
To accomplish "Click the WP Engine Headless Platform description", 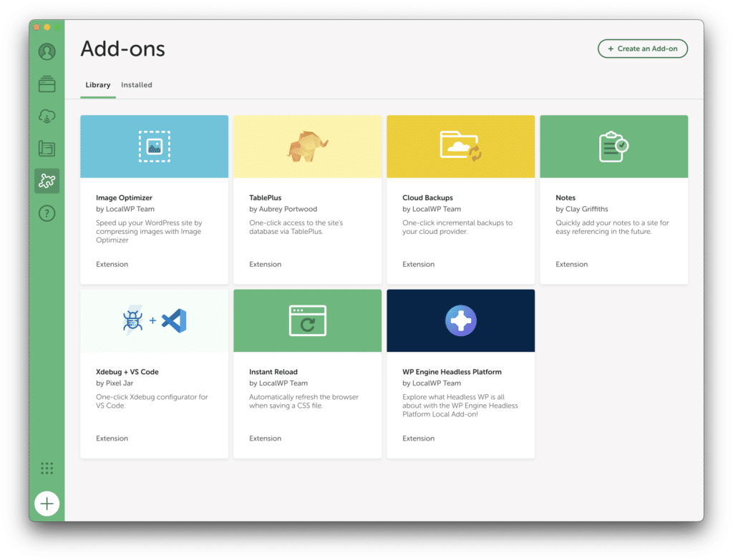I will [460, 406].
